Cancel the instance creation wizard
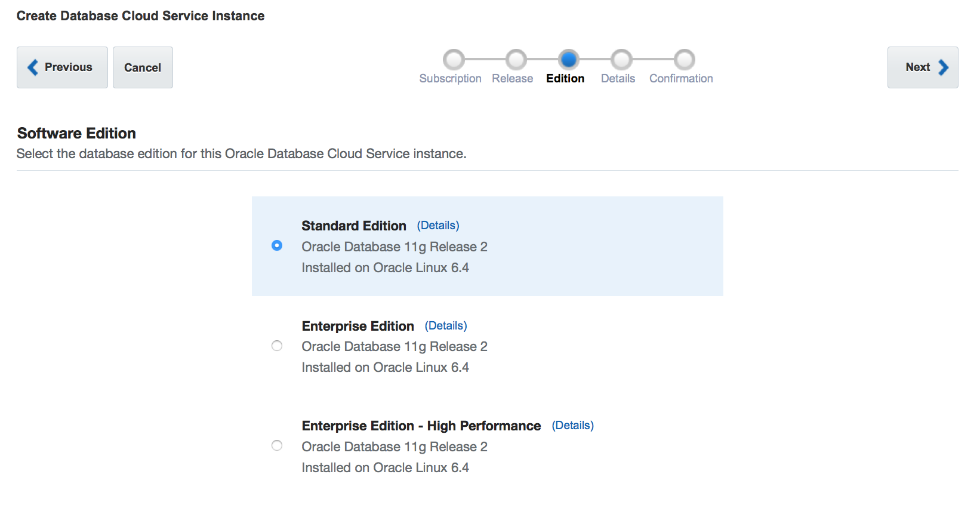The width and height of the screenshot is (980, 505). pyautogui.click(x=143, y=67)
